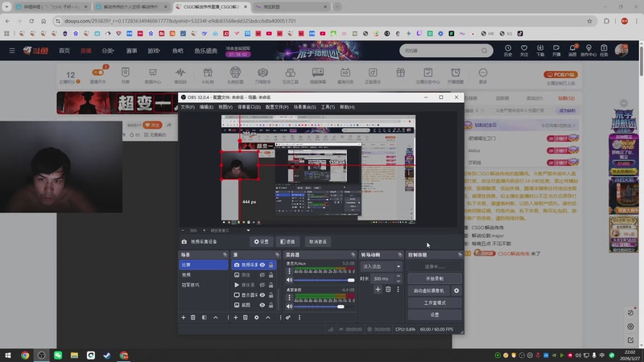Screen dimensions: 644x362
Task: Decrease transition duration with down arrow
Action: (398, 281)
